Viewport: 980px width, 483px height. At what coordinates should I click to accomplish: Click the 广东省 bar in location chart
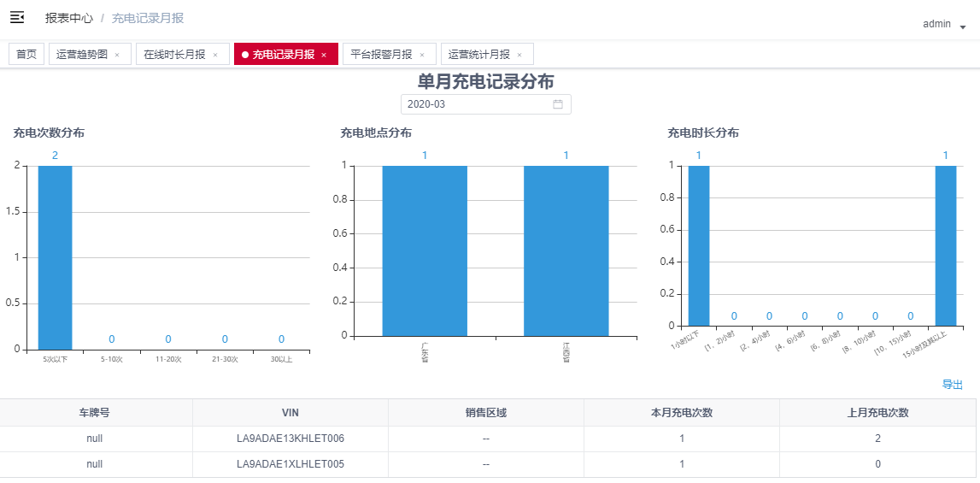click(x=425, y=250)
